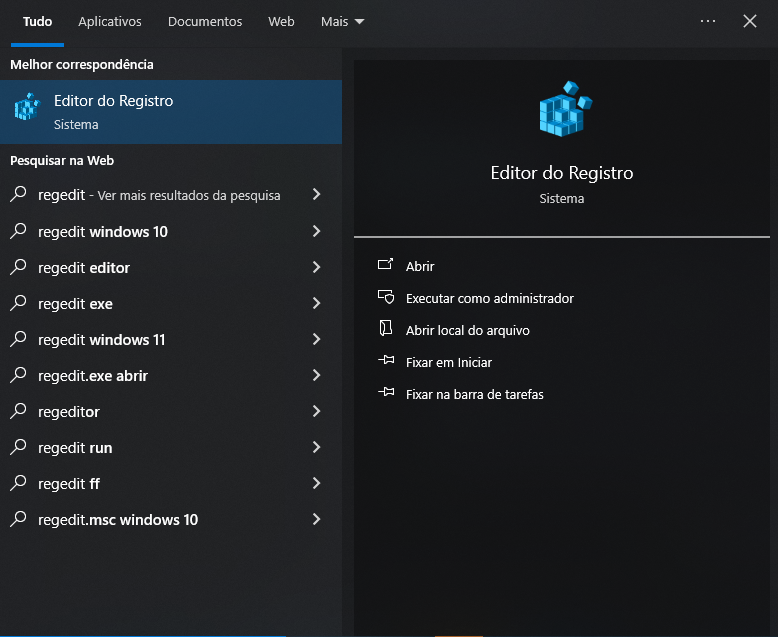Image resolution: width=778 pixels, height=637 pixels.
Task: Expand chevron for 'regedit - Ver mais resultados'
Action: tap(317, 194)
